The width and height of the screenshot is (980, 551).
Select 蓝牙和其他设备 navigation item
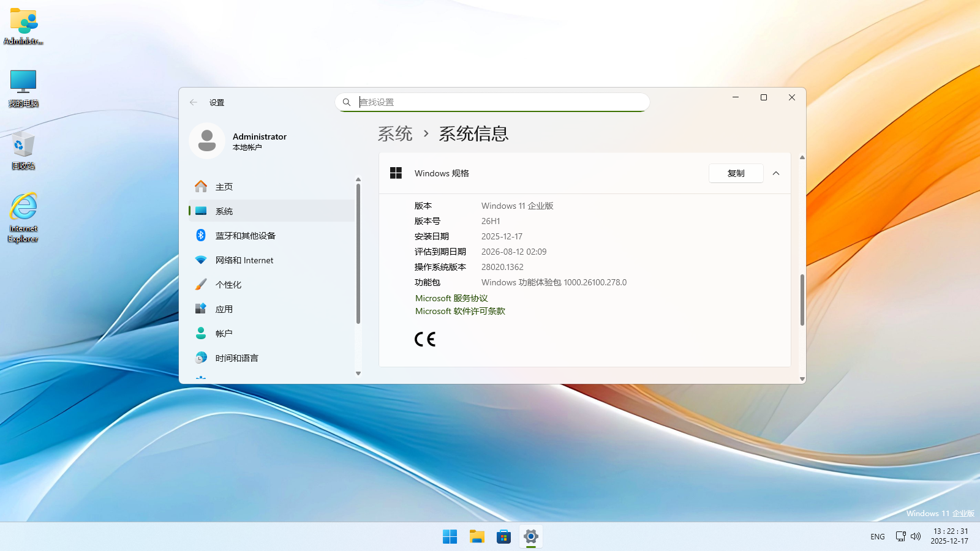point(271,236)
